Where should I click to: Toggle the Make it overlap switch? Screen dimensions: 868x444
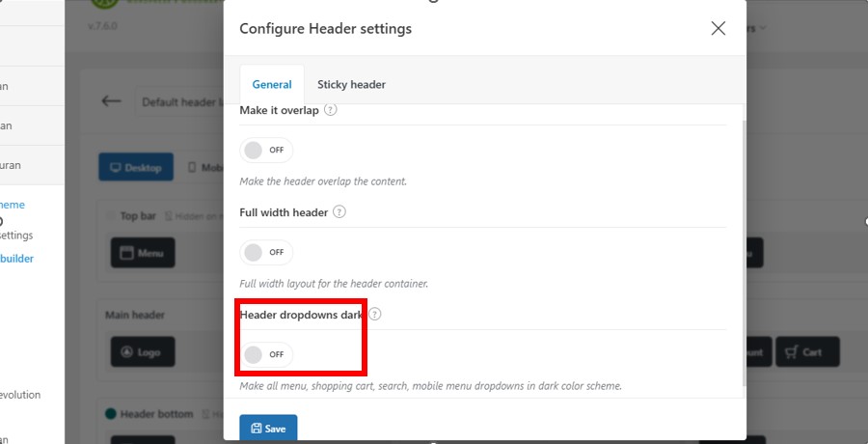266,151
